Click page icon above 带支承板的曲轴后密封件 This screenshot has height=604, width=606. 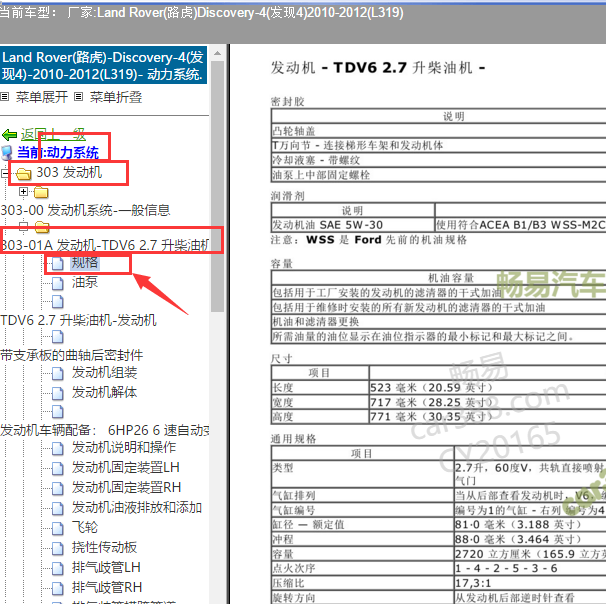click(x=58, y=337)
